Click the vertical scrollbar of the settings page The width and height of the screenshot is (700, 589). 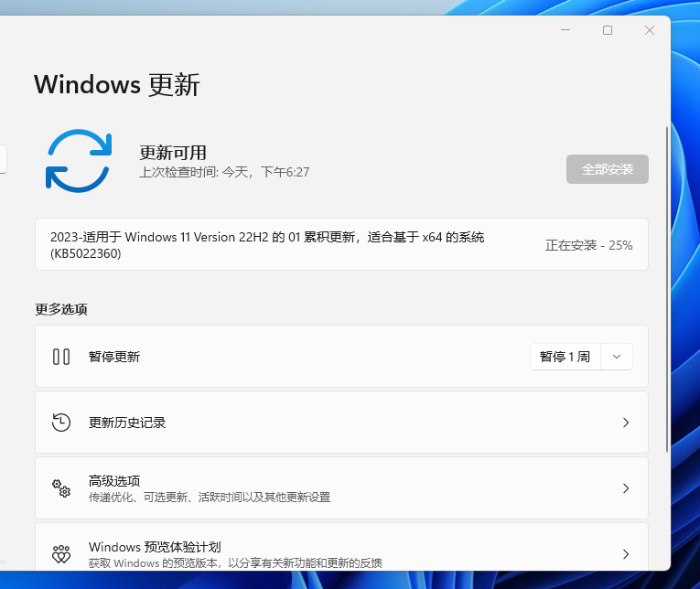pos(667,289)
